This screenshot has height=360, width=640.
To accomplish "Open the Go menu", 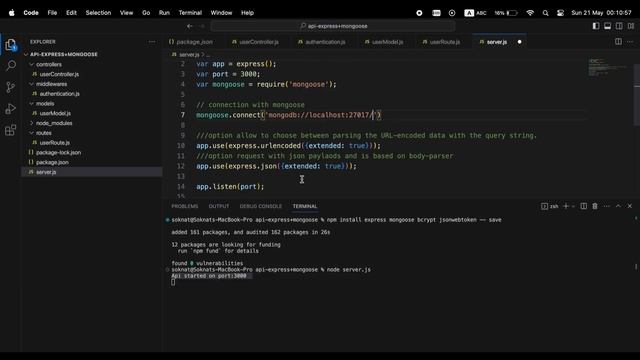I will (x=146, y=13).
